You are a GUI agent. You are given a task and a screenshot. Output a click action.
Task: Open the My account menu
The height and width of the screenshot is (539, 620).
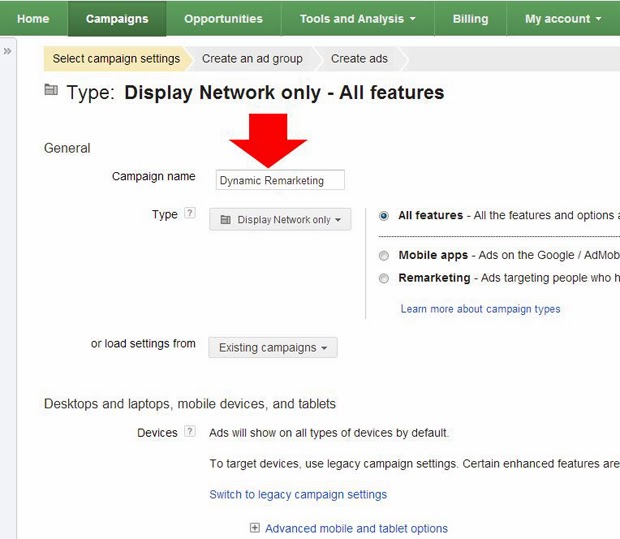click(563, 19)
